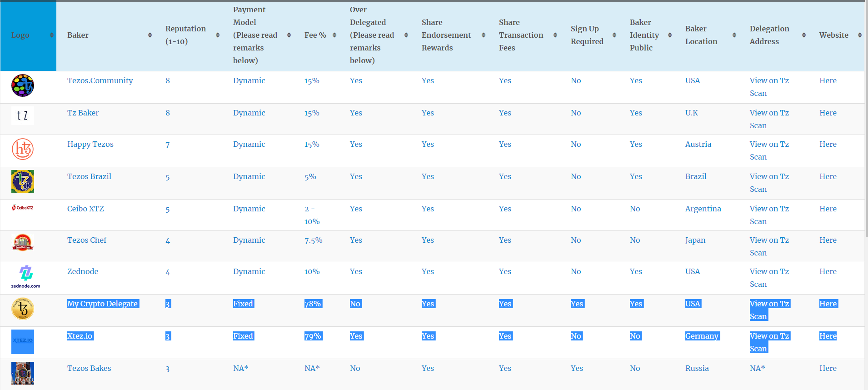Click the Tezos Brazil logo
The width and height of the screenshot is (868, 390).
point(23,181)
